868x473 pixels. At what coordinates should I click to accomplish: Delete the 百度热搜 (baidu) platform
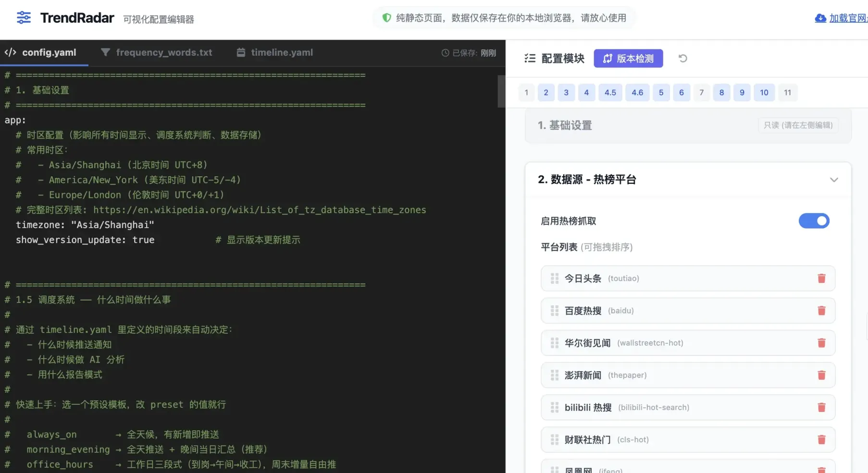(821, 310)
